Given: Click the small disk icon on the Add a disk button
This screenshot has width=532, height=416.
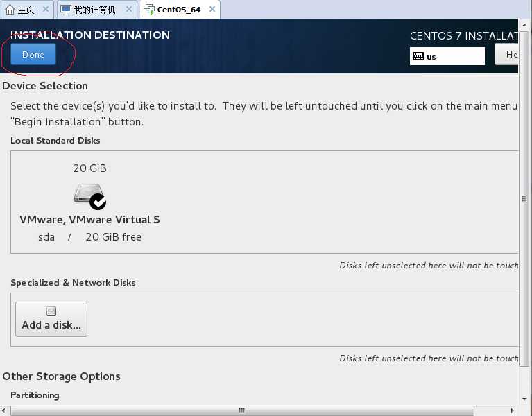Looking at the screenshot, I should (x=51, y=311).
